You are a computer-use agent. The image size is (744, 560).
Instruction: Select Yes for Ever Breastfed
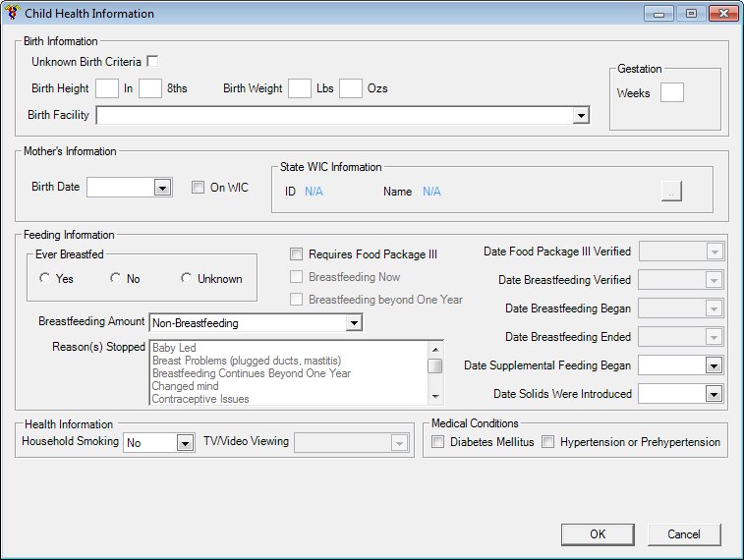tap(44, 278)
